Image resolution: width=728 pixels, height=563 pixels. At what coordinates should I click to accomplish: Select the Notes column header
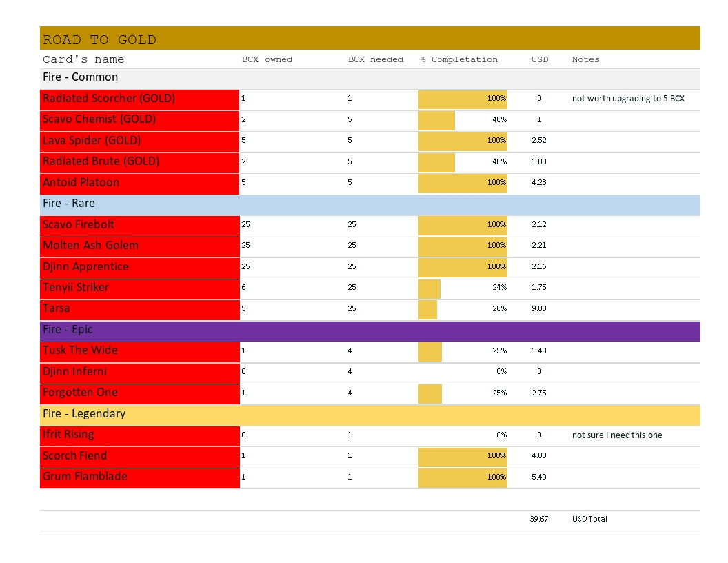pyautogui.click(x=585, y=59)
